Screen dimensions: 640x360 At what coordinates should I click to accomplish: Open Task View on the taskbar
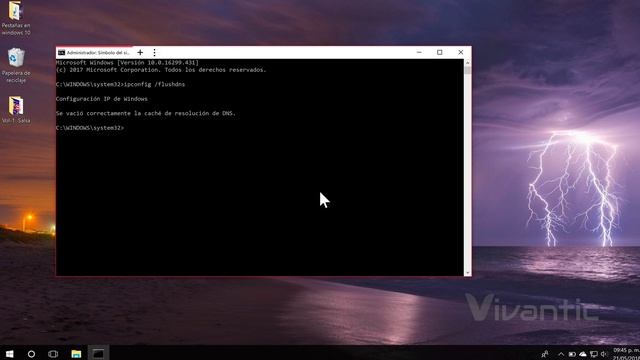tap(53, 354)
